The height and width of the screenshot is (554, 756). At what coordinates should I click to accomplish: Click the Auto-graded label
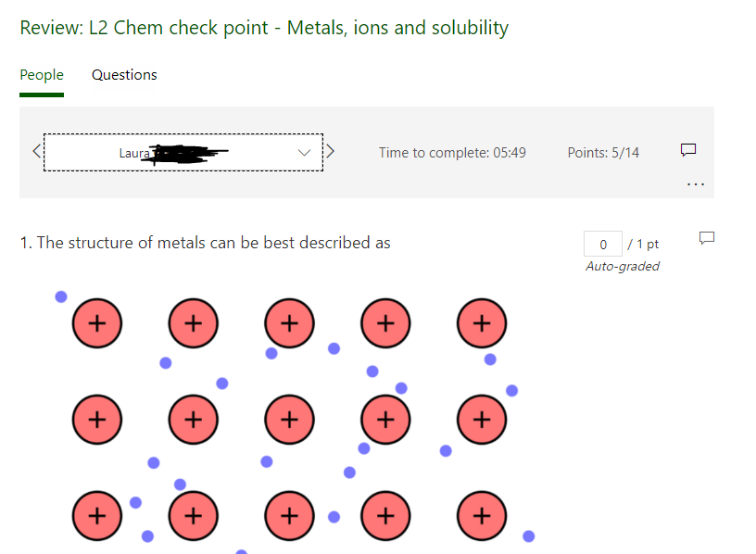point(623,267)
